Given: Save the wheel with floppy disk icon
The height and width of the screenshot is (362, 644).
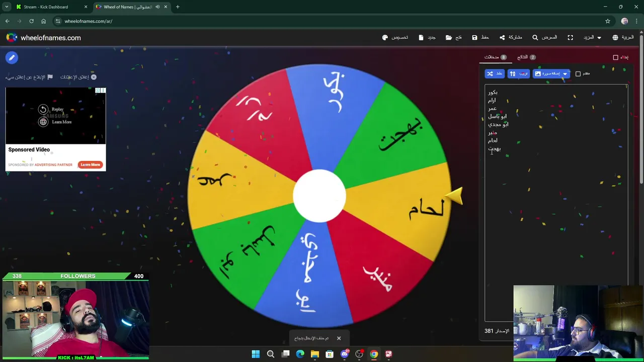Looking at the screenshot, I should coord(480,38).
